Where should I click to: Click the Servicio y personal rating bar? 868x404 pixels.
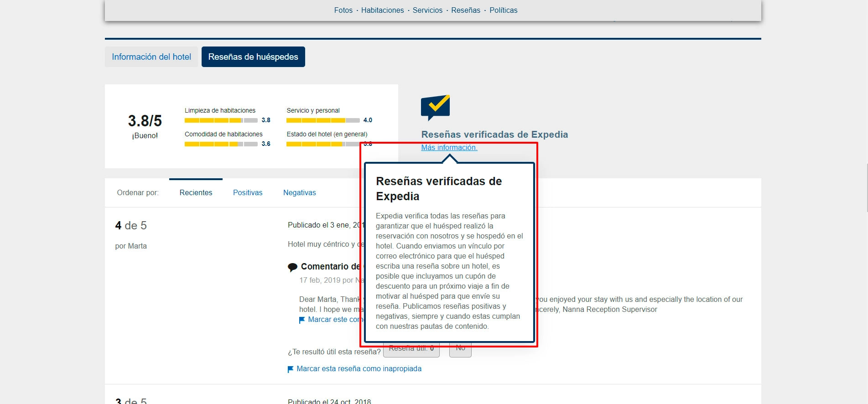click(x=322, y=120)
